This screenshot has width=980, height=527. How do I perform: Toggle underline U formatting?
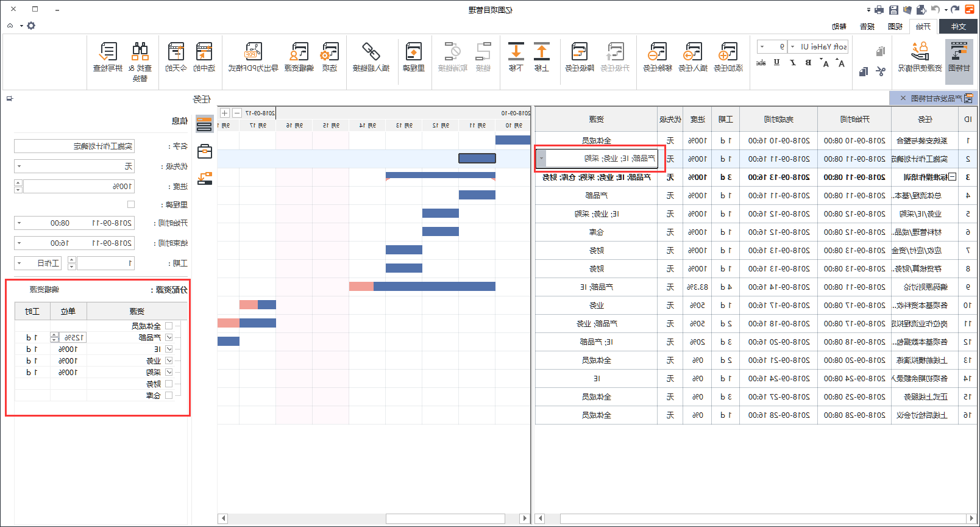pos(776,63)
